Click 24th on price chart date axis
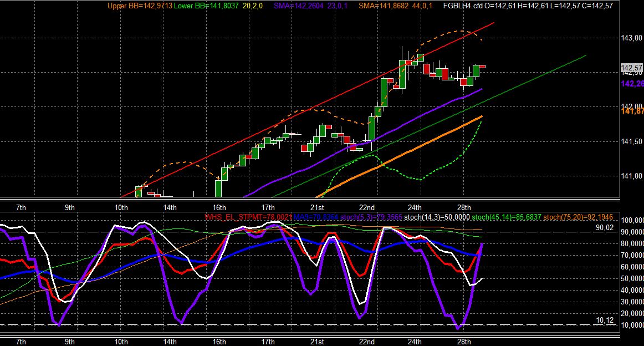 (415, 207)
